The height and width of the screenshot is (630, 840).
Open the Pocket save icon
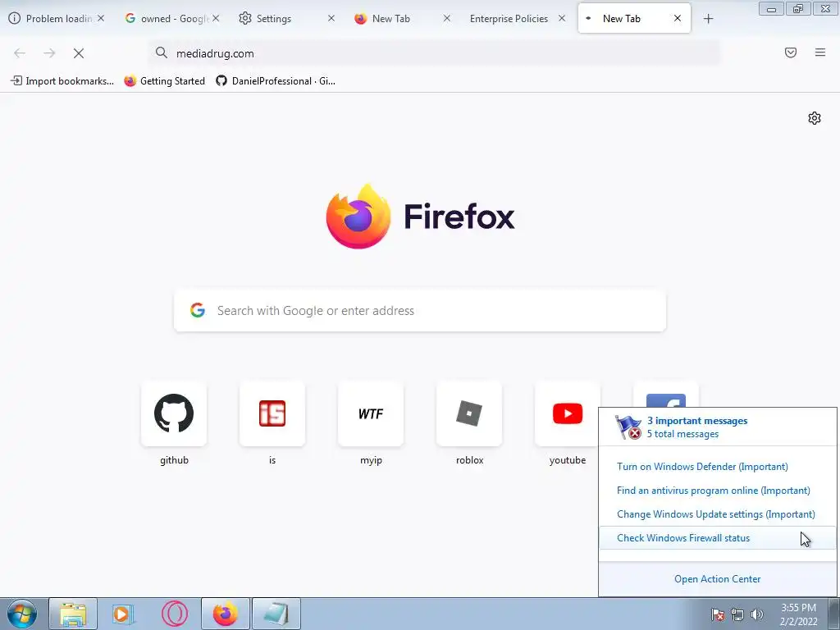(791, 52)
